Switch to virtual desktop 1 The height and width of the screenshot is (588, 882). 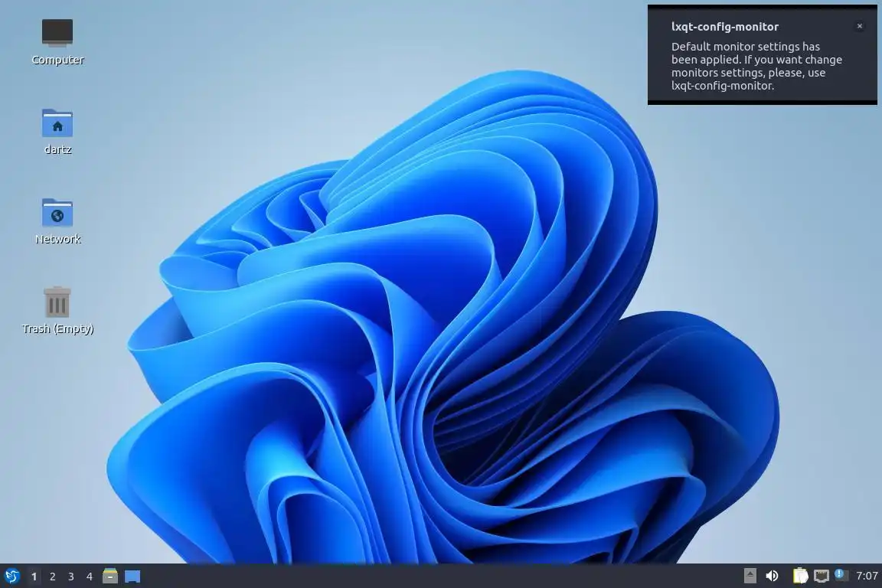34,577
